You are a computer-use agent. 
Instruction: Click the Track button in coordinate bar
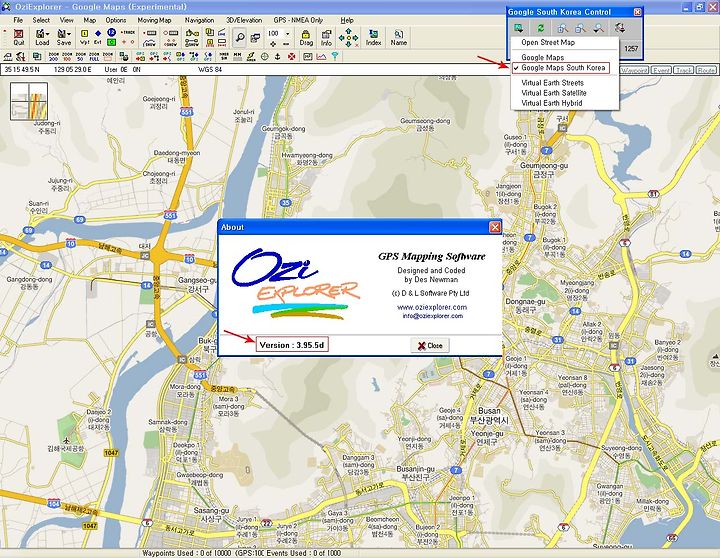(684, 70)
